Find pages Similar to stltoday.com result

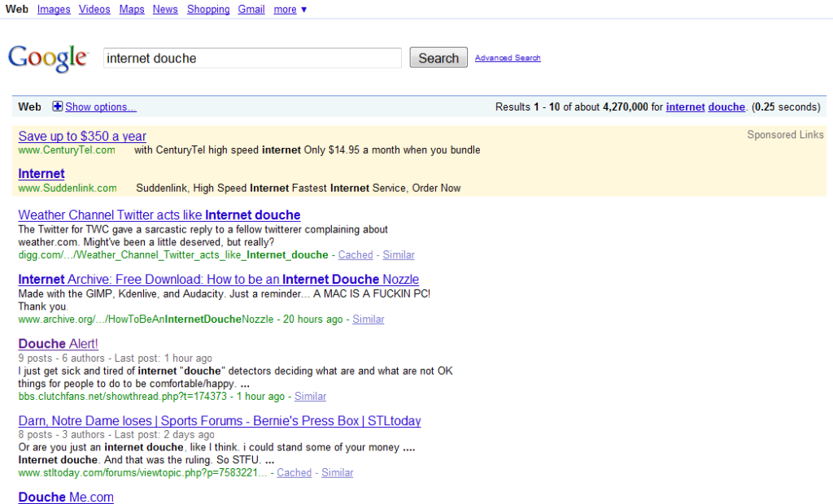pos(337,472)
